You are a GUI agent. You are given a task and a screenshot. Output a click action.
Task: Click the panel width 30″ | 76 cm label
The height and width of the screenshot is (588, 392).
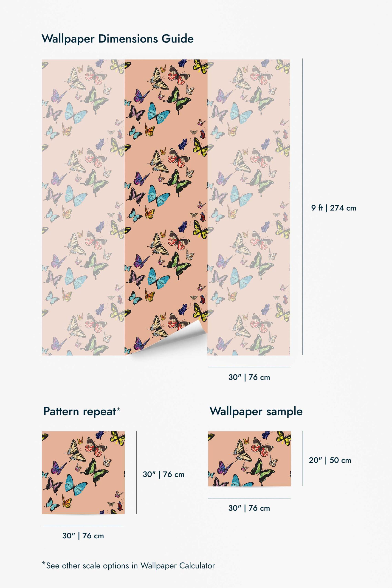pos(249,377)
